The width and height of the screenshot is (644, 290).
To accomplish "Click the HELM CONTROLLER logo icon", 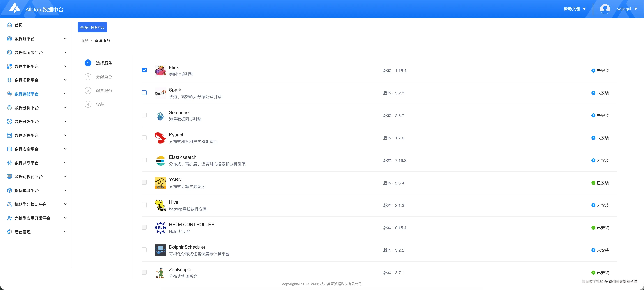I will pyautogui.click(x=160, y=228).
